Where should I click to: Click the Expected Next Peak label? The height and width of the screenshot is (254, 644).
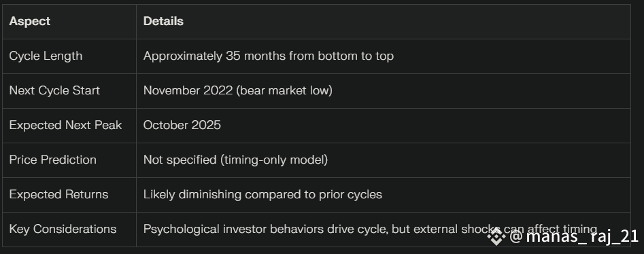(x=65, y=125)
